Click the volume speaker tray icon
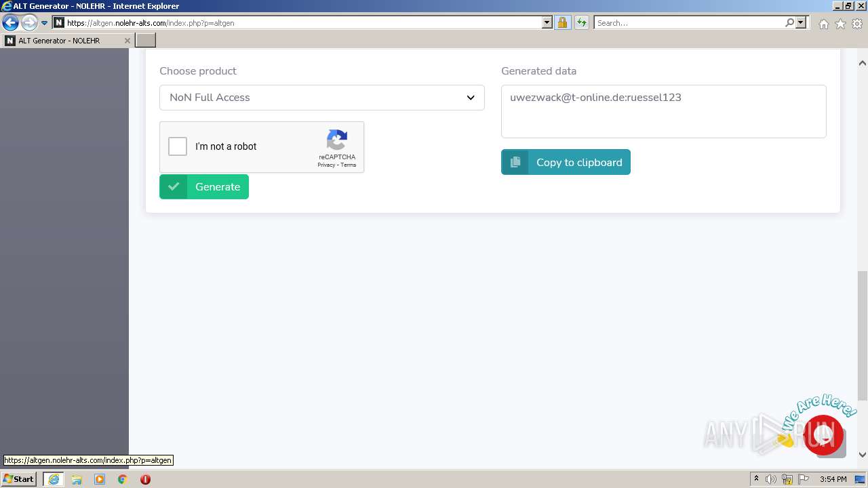The width and height of the screenshot is (868, 488). 771,479
